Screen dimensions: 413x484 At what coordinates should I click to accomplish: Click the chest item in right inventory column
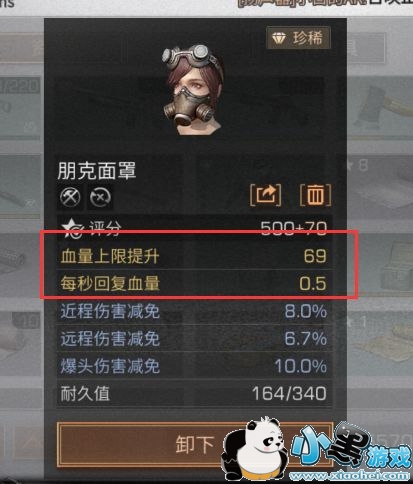pos(397,265)
